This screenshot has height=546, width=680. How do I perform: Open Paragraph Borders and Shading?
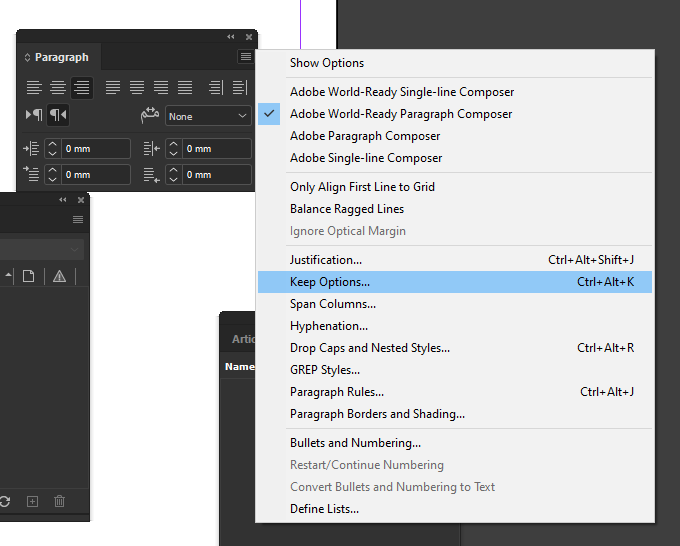tap(455, 414)
